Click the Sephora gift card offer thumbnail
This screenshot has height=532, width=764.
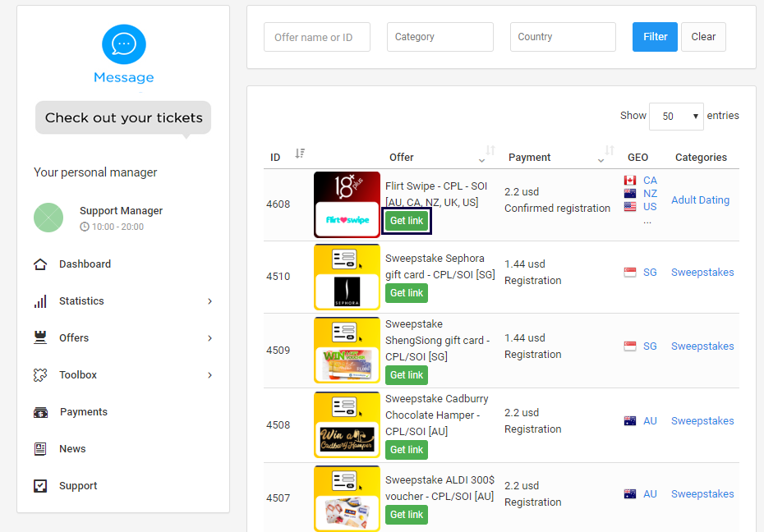pos(347,277)
